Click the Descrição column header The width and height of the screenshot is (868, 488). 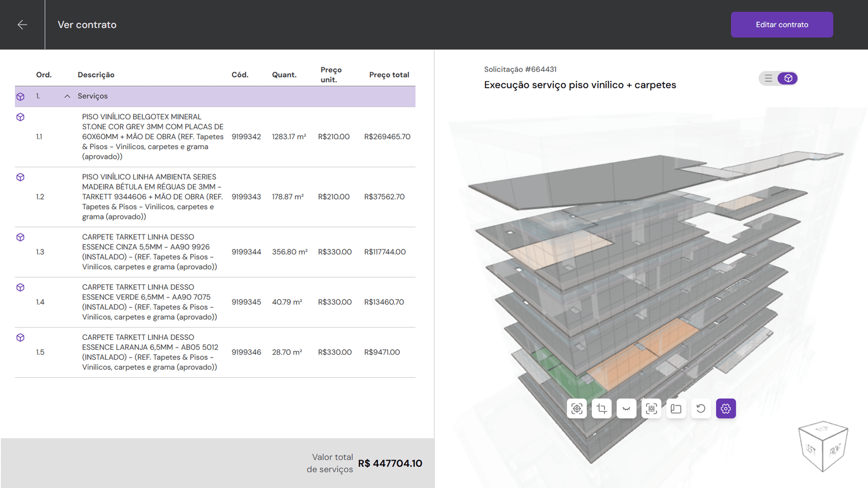tap(96, 75)
